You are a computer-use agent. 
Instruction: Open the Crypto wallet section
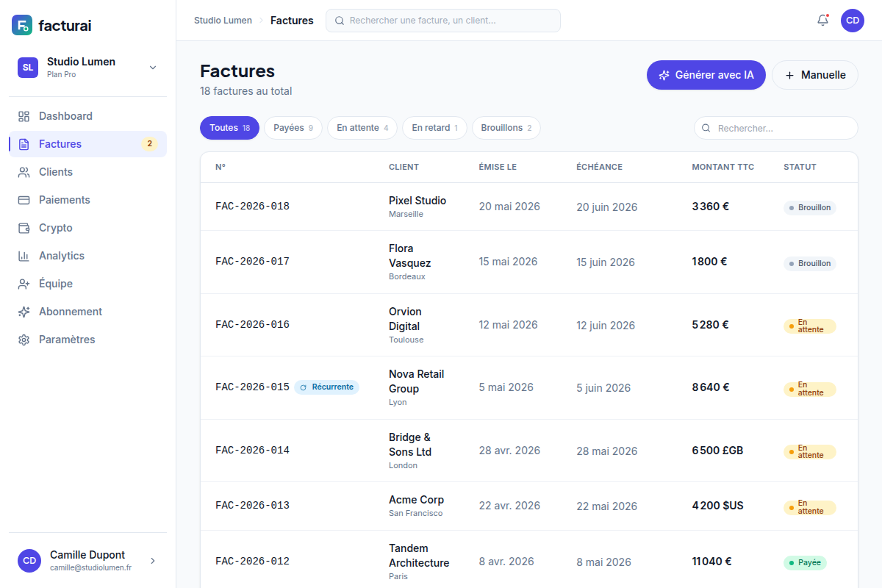(87, 228)
